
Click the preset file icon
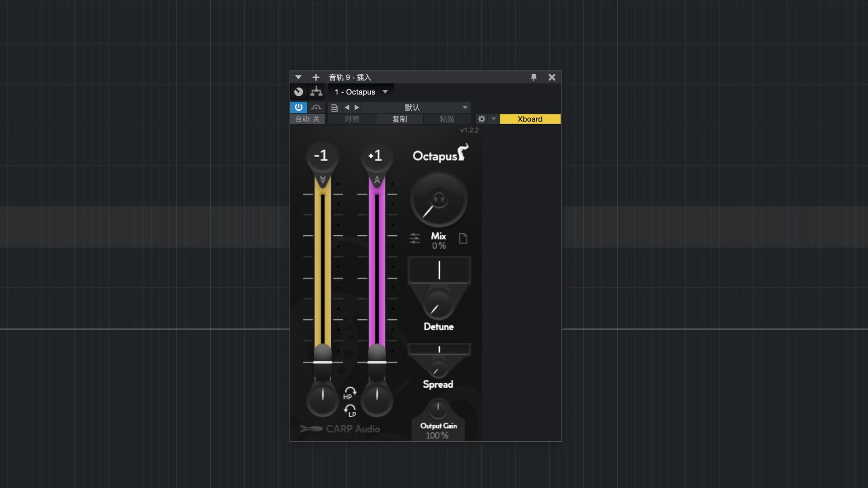point(335,108)
